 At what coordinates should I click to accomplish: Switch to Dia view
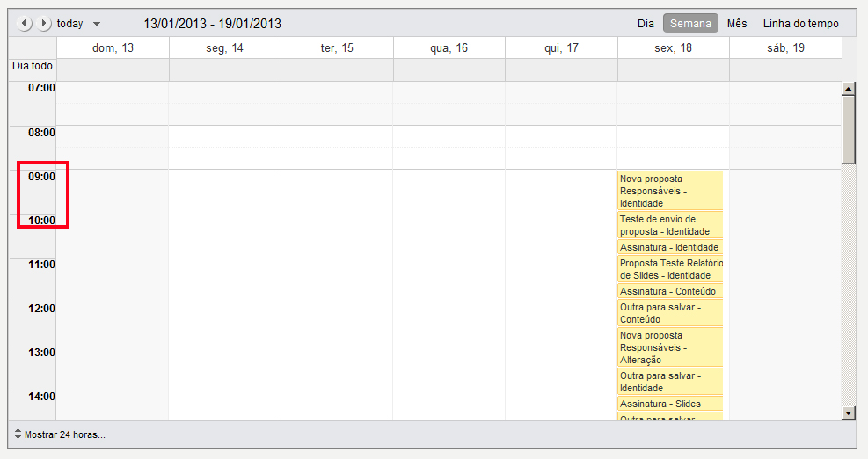[x=646, y=24]
